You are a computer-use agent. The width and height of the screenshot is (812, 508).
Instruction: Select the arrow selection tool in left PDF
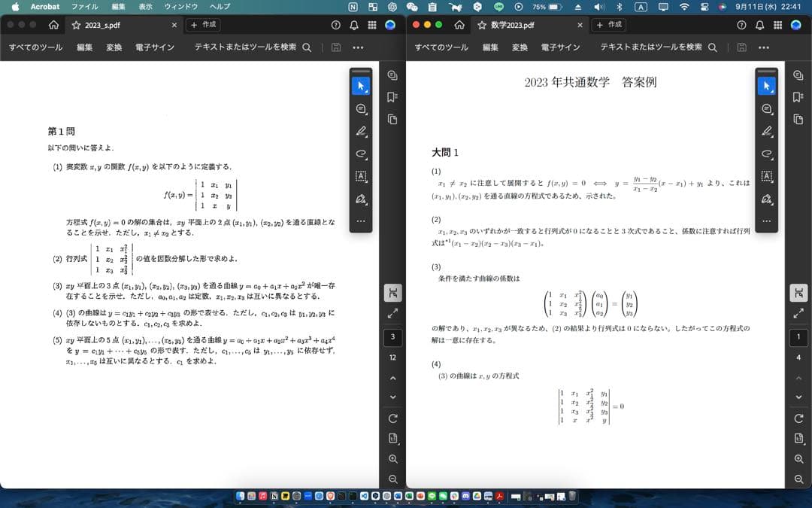click(x=361, y=85)
